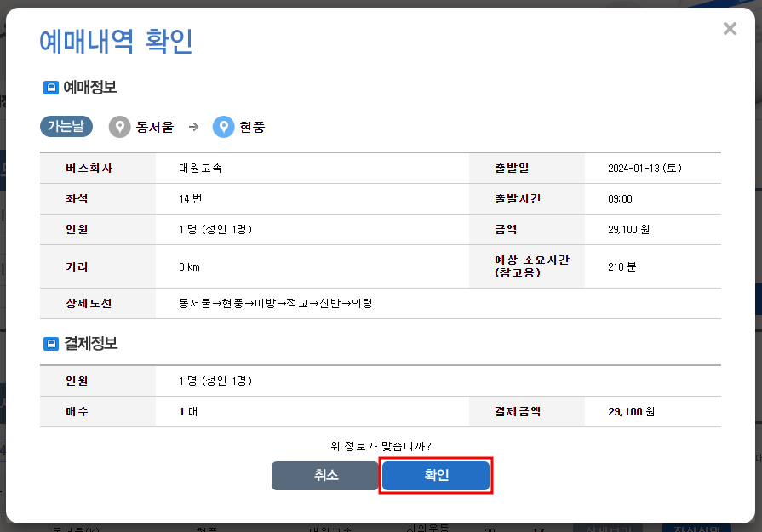Select the 대원고속 bus company name
Image resolution: width=762 pixels, height=532 pixels.
pos(198,168)
